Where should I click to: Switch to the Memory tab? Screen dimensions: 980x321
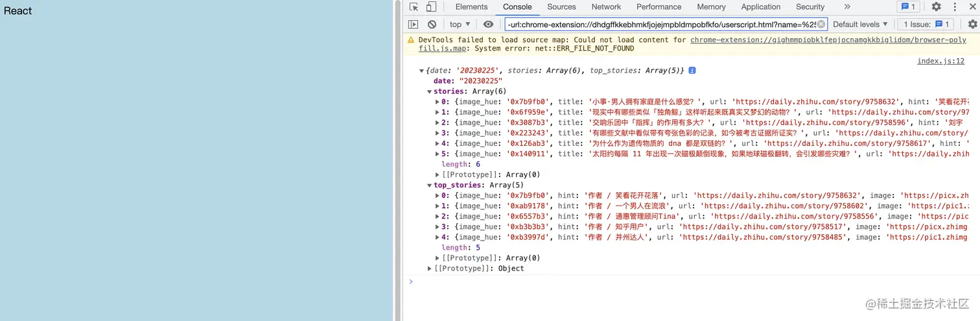[711, 6]
